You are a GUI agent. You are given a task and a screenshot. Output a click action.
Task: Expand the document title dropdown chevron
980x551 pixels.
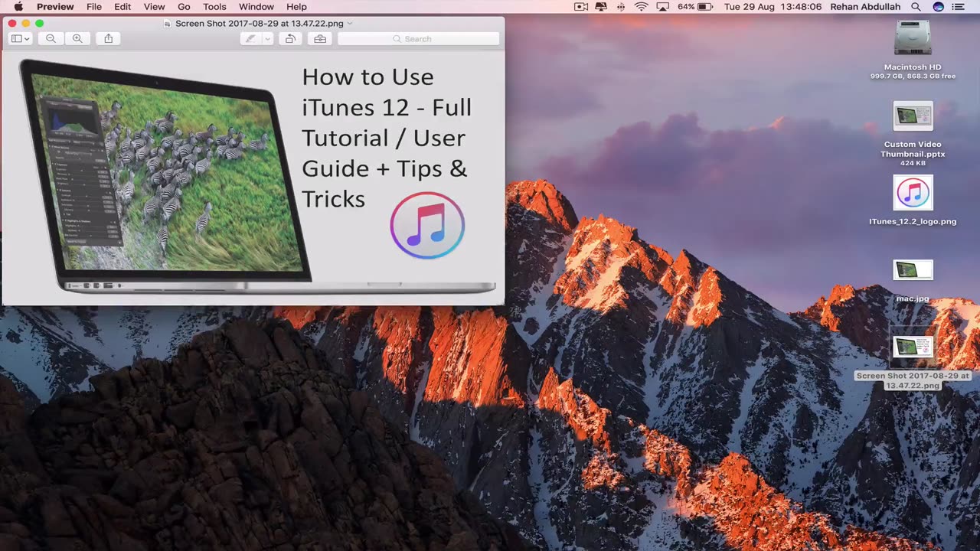[350, 24]
